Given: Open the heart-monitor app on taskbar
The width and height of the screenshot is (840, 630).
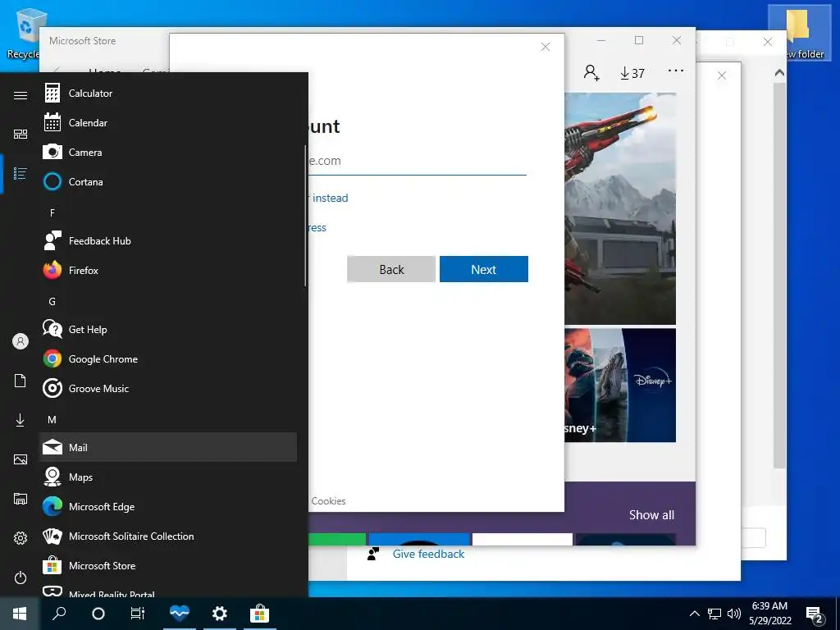Looking at the screenshot, I should pos(180,614).
